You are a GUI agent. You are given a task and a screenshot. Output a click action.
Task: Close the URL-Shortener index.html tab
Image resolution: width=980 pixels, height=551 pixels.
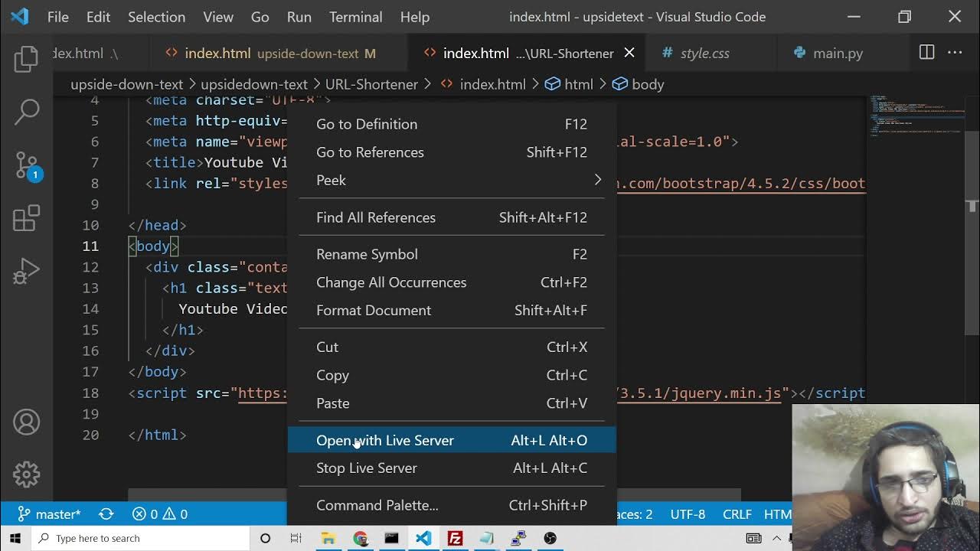(629, 53)
